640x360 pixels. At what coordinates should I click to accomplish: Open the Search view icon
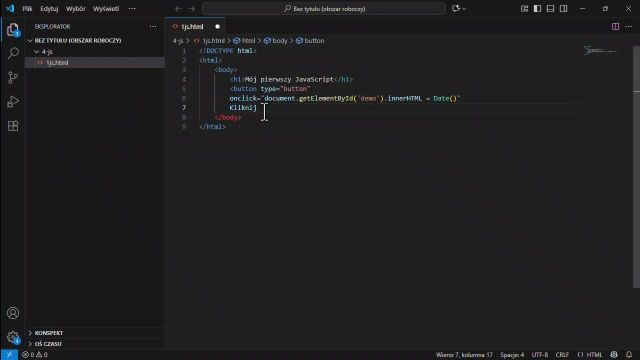13,53
